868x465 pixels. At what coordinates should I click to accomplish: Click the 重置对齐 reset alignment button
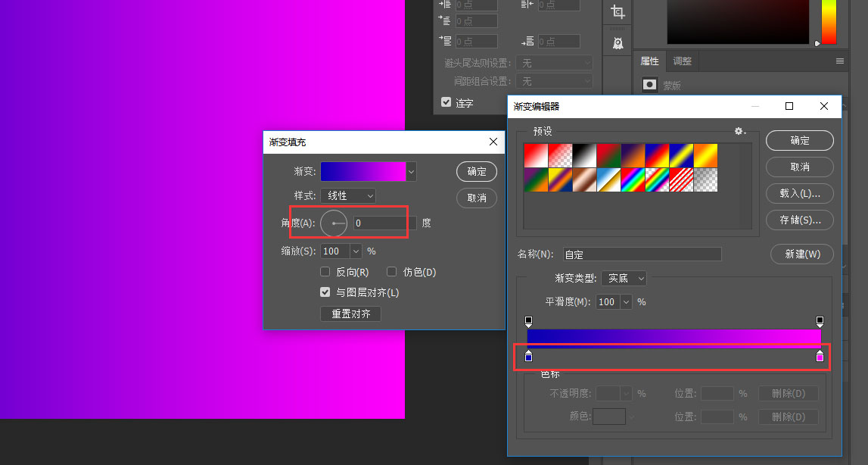351,314
